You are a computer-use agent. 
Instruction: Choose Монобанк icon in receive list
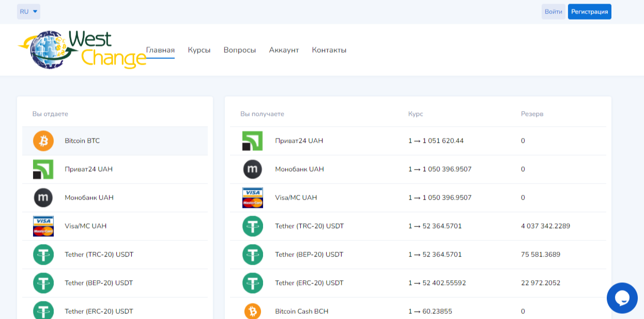point(252,169)
